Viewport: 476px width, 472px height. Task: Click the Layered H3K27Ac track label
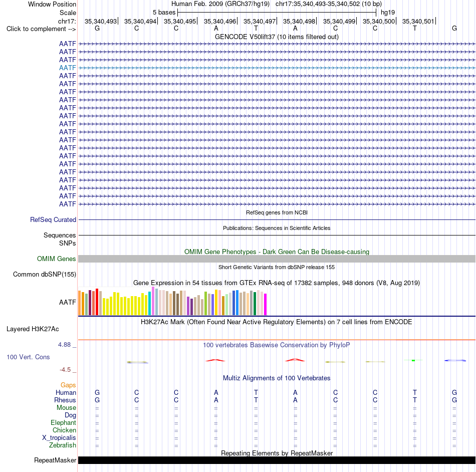(33, 329)
